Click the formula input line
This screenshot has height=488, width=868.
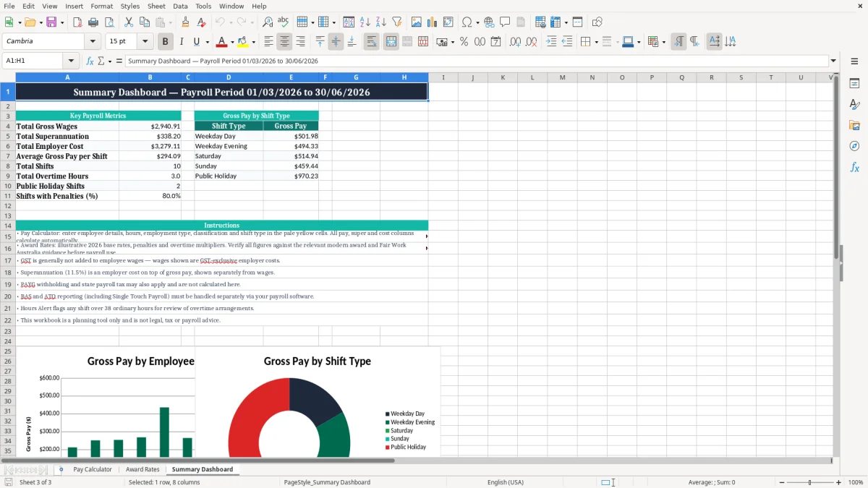(476, 61)
